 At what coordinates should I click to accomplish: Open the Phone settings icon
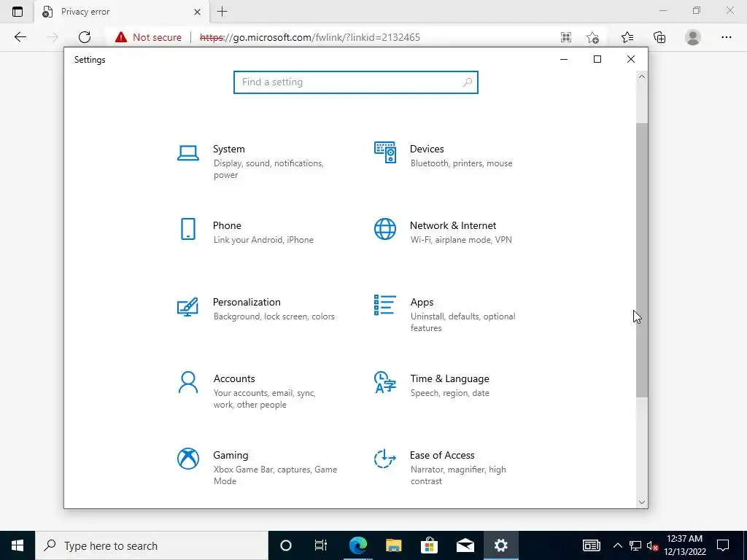(x=188, y=229)
